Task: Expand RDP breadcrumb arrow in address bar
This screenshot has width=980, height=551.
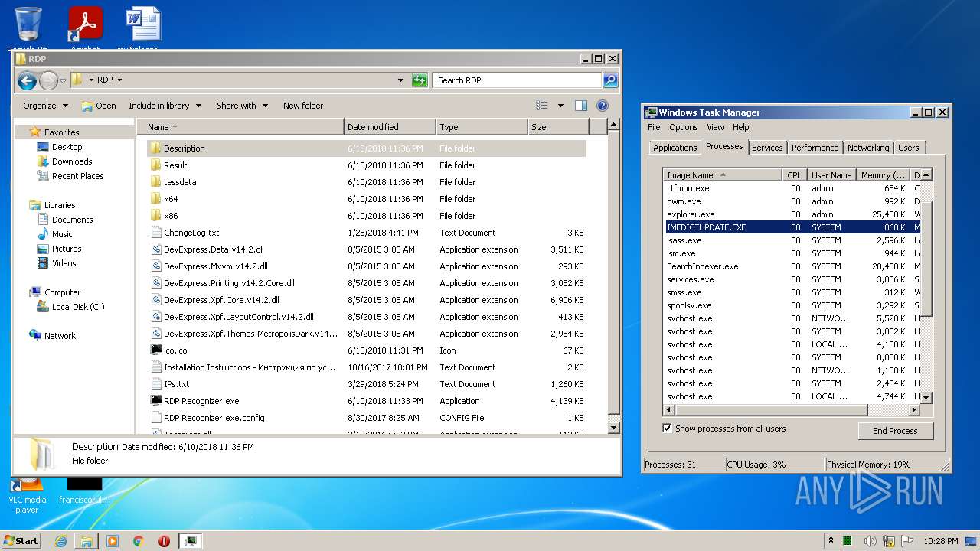Action: click(119, 80)
